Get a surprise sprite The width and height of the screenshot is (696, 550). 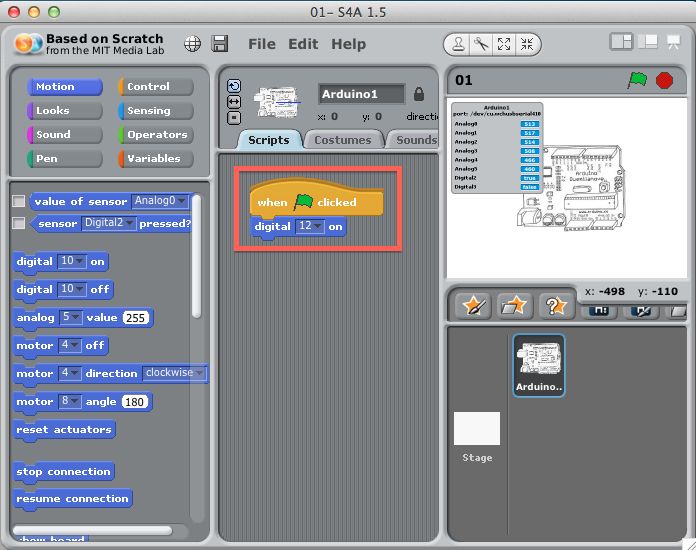(555, 306)
